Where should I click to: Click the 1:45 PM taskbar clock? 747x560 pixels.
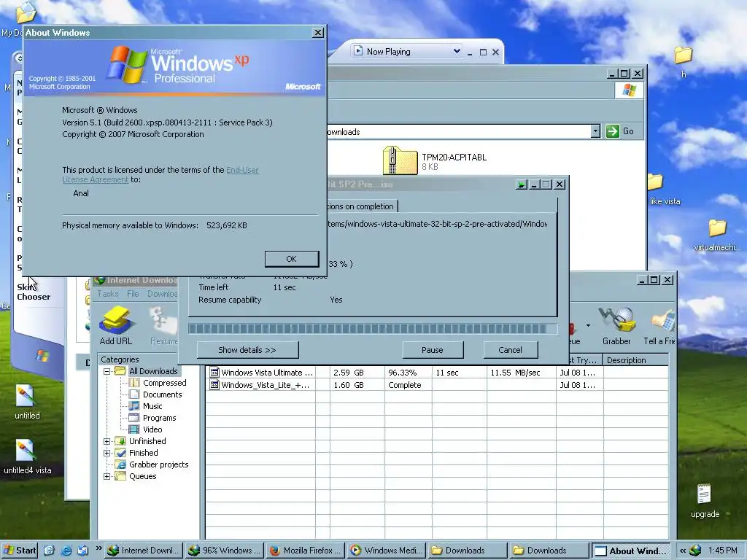point(722,551)
